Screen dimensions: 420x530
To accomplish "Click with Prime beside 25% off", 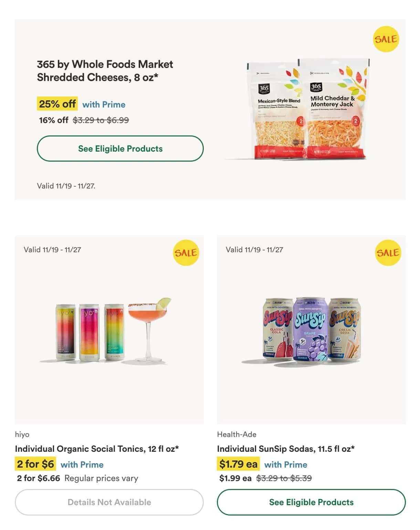I will point(104,104).
